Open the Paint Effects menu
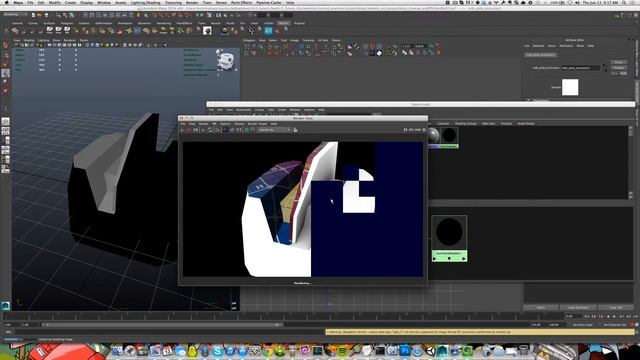Screen dimensions: 640x360 tap(241, 2)
